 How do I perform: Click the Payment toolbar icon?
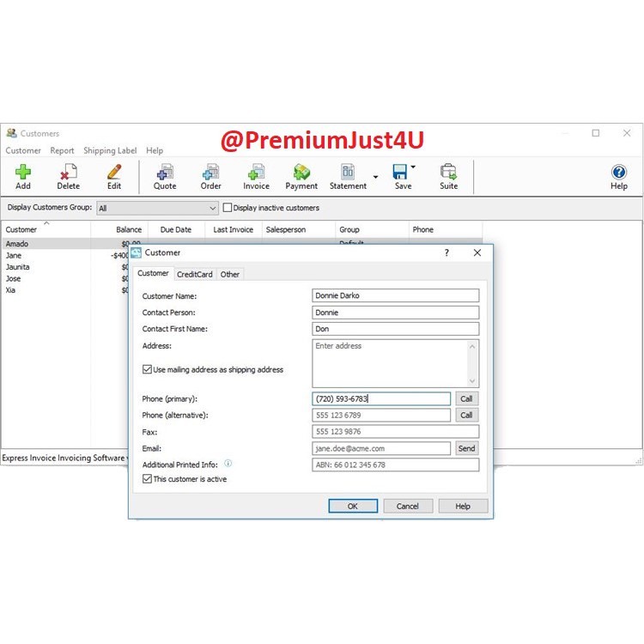coord(301,176)
